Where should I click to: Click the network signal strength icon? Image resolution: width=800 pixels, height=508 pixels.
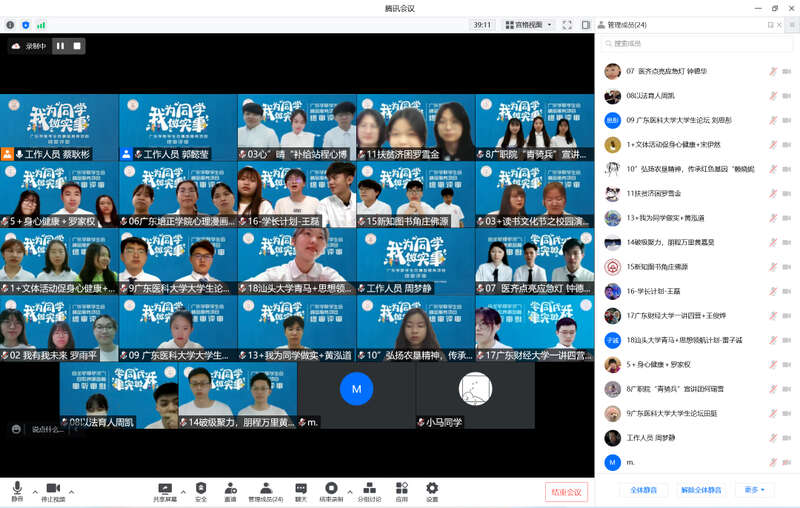41,24
